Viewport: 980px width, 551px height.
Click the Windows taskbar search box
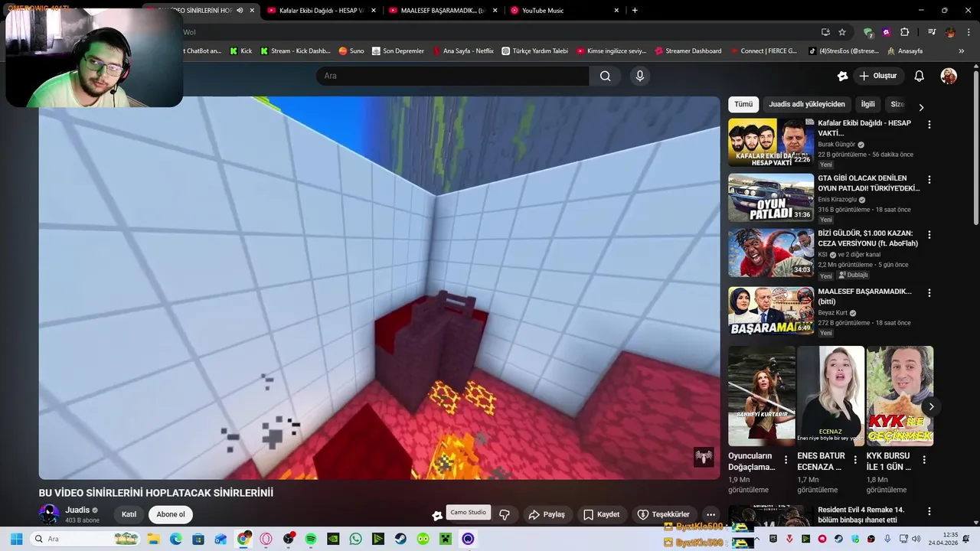point(87,539)
